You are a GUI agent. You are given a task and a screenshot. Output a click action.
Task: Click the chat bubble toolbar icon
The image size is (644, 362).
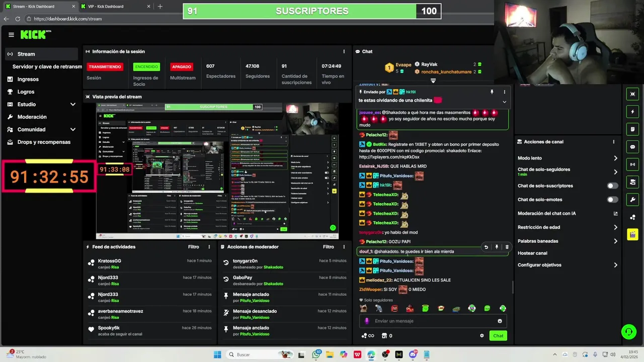pyautogui.click(x=632, y=147)
